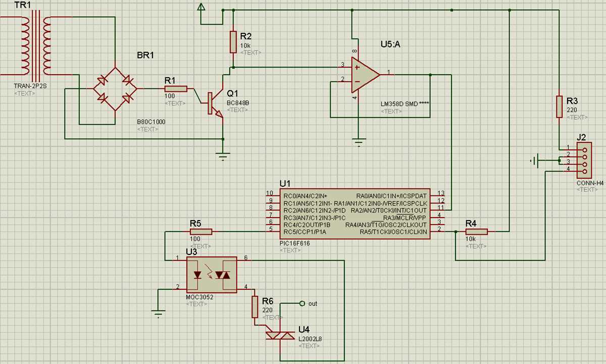Click the U5:A reference label
The height and width of the screenshot is (364, 606).
(391, 44)
